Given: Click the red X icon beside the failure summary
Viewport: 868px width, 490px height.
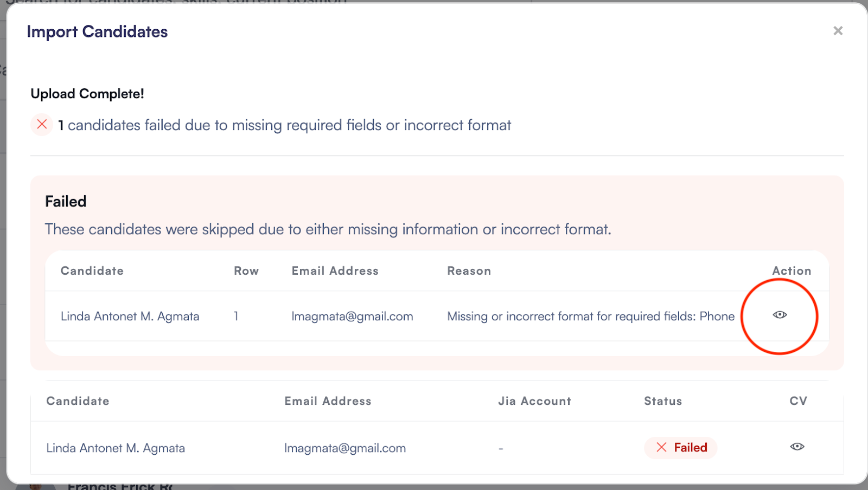Looking at the screenshot, I should click(42, 125).
